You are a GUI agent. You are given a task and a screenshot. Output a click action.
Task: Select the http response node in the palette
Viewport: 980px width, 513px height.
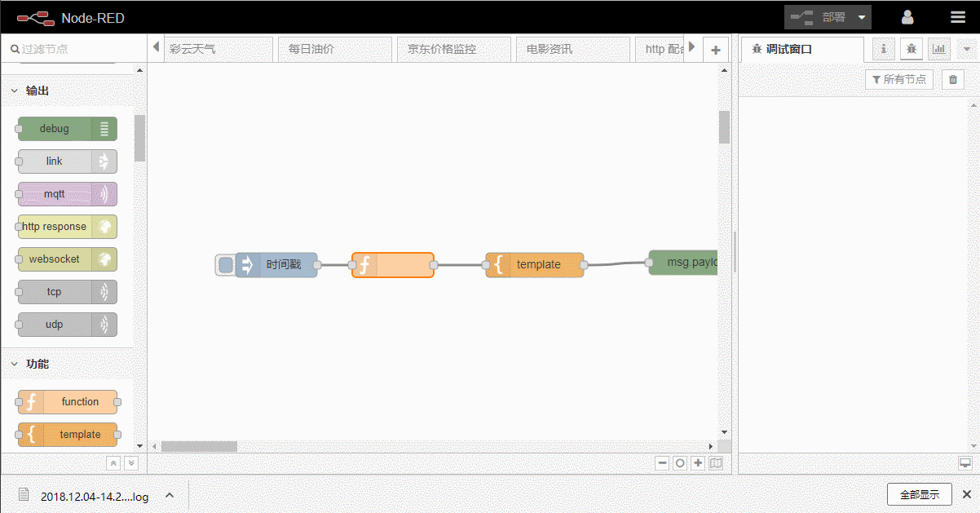(66, 227)
